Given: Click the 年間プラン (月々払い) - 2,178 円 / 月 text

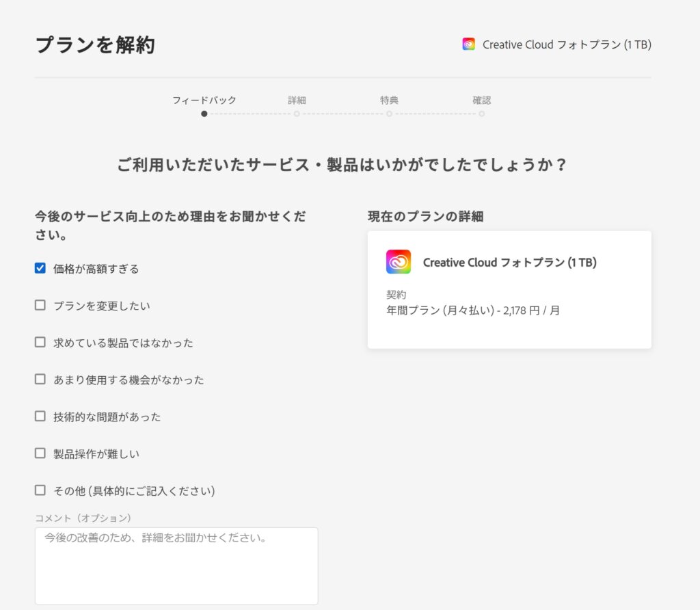Looking at the screenshot, I should point(473,310).
